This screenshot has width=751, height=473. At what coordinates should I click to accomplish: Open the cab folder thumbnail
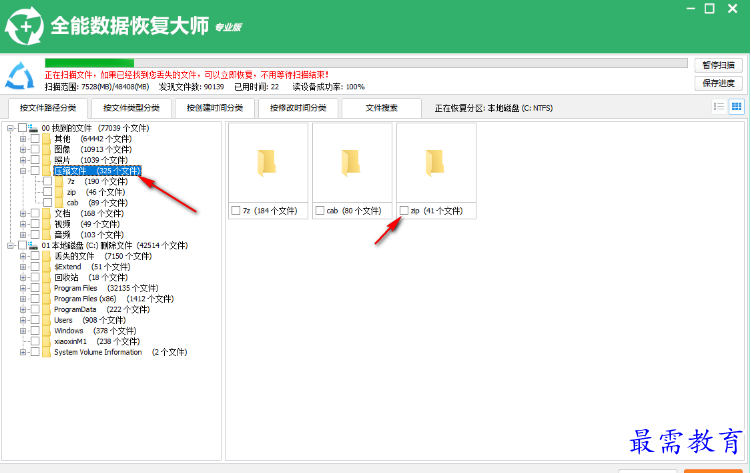[x=352, y=163]
